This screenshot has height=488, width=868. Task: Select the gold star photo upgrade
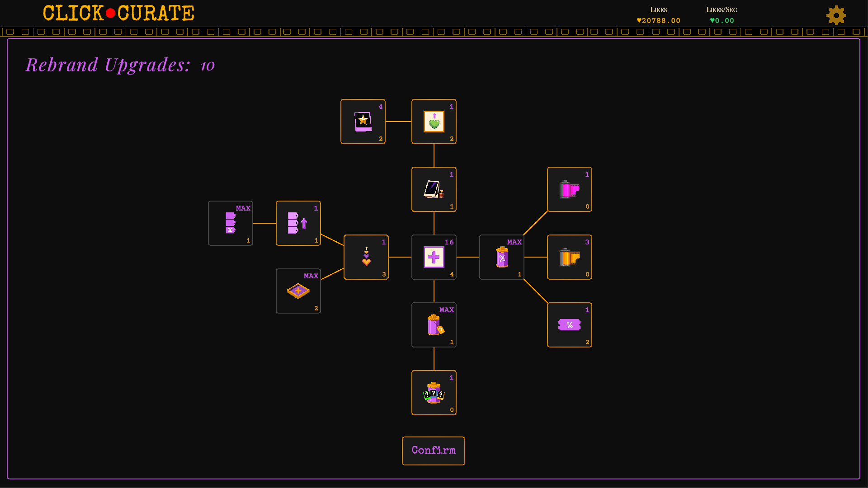[363, 122]
